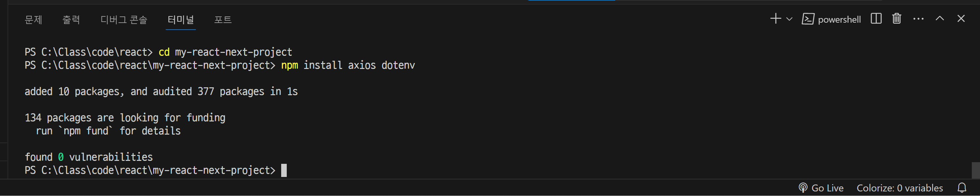980x196 pixels.
Task: Switch to the 문제 tab
Action: (x=33, y=20)
